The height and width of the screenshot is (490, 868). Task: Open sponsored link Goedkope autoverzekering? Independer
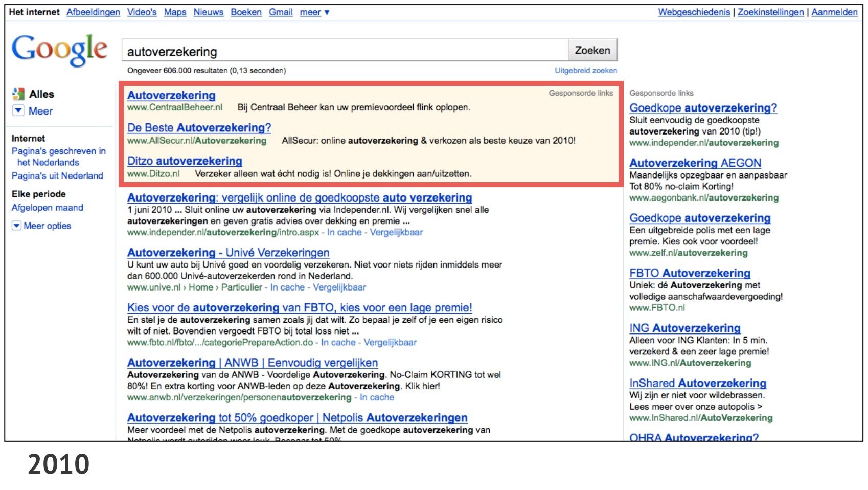703,108
